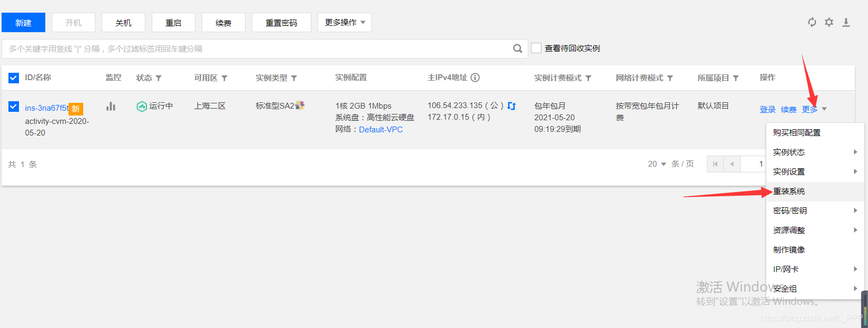Click the orange 新 badge
The height and width of the screenshot is (328, 868).
[76, 109]
